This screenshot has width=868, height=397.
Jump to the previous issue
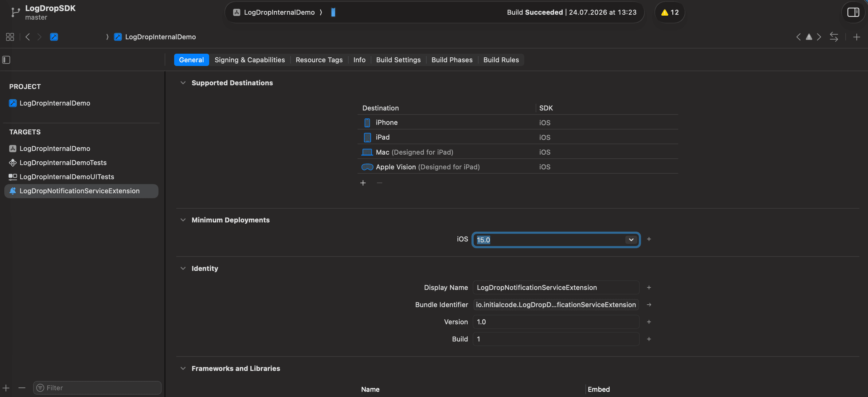(x=798, y=37)
